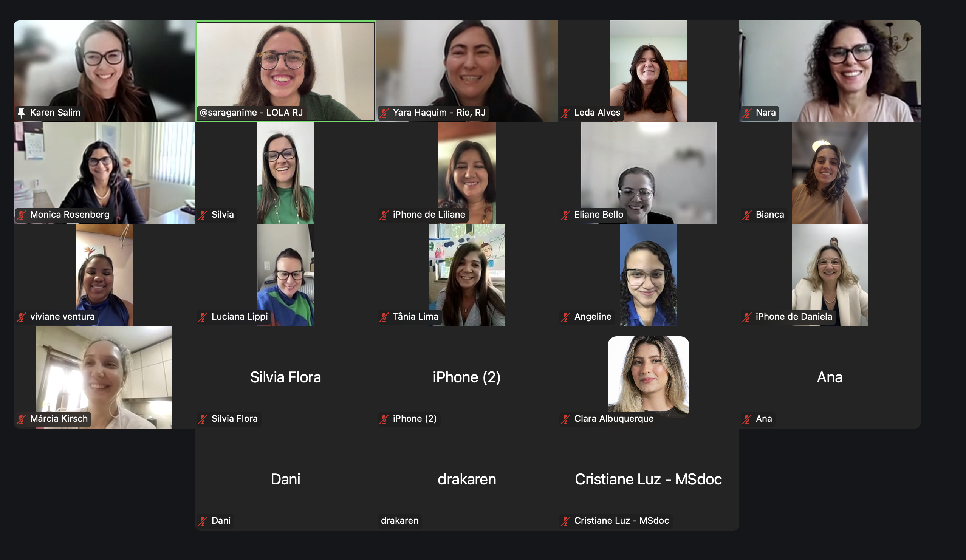Screen dimensions: 966x560
Task: Click muted mic icon beside Monica Rosenberg
Action: click(21, 215)
